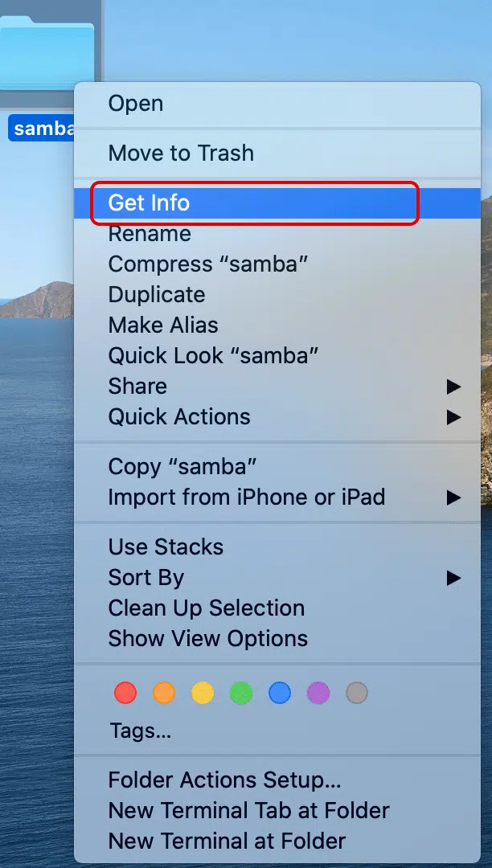492x868 pixels.
Task: Apply the orange tag color
Action: (164, 693)
